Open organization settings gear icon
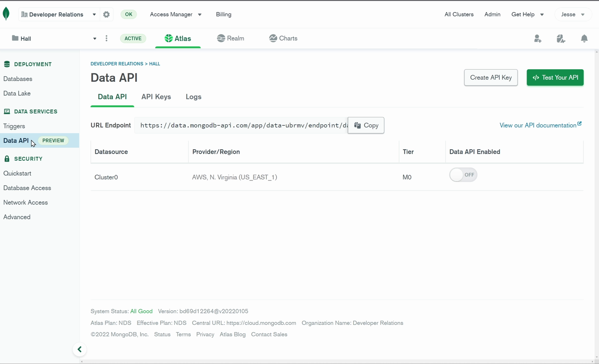 pos(106,15)
